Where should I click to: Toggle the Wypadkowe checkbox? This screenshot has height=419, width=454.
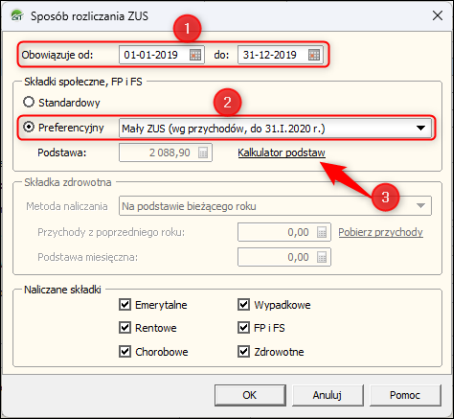[243, 304]
